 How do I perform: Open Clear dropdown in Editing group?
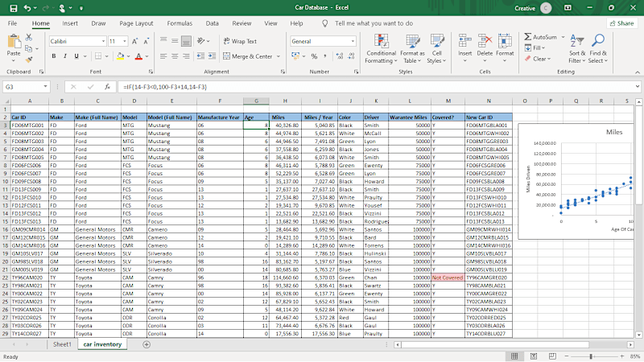pyautogui.click(x=537, y=59)
